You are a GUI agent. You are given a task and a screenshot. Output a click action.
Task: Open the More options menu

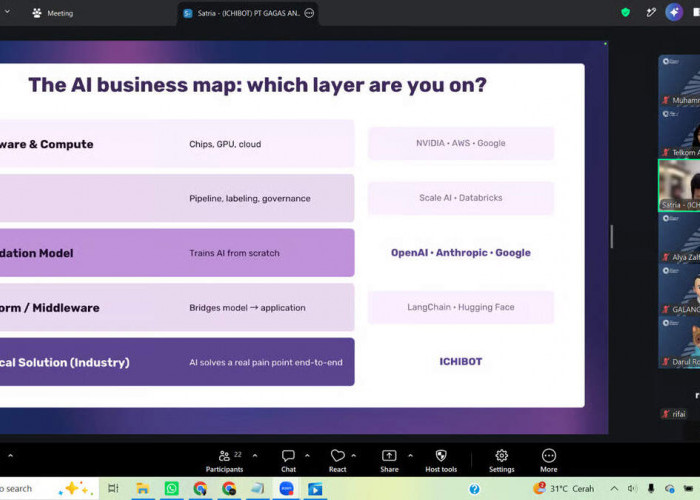click(x=549, y=461)
